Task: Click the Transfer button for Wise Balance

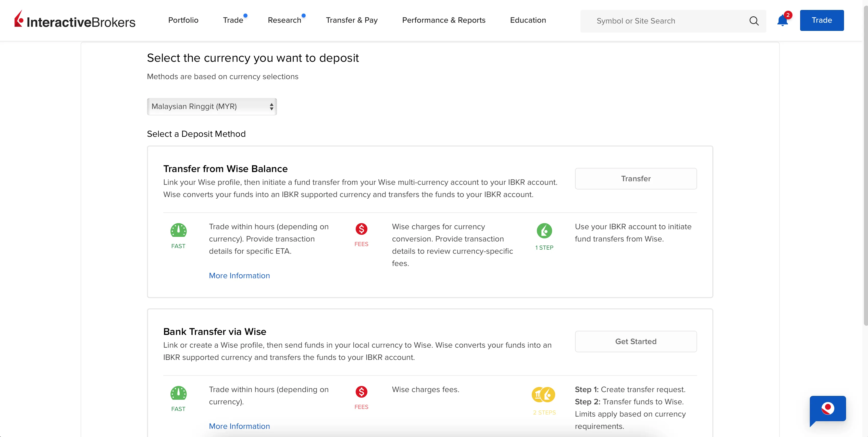Action: point(636,179)
